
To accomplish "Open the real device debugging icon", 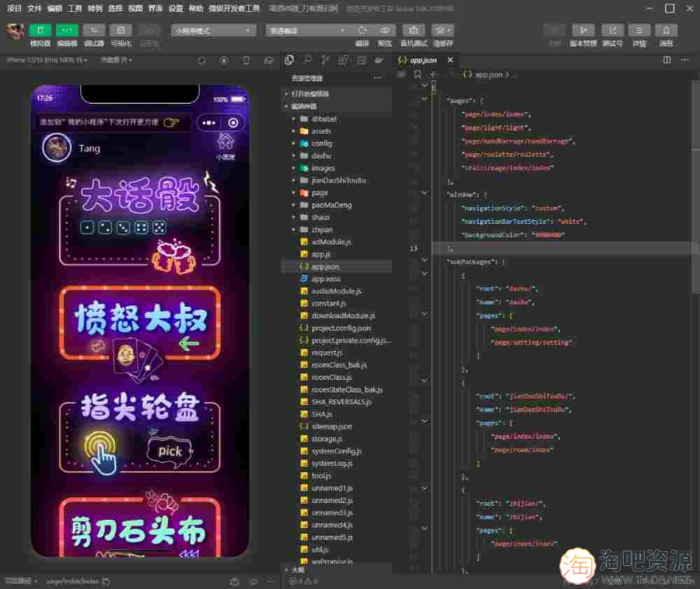I will (x=414, y=31).
